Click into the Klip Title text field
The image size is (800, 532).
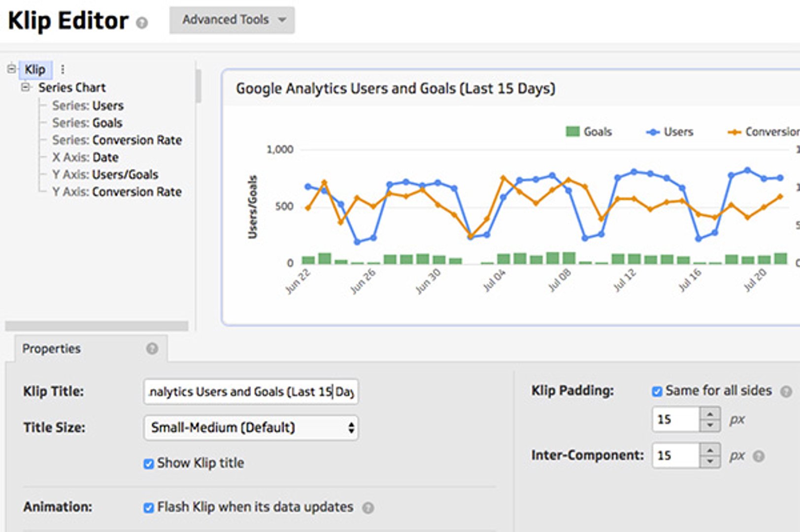tap(251, 392)
